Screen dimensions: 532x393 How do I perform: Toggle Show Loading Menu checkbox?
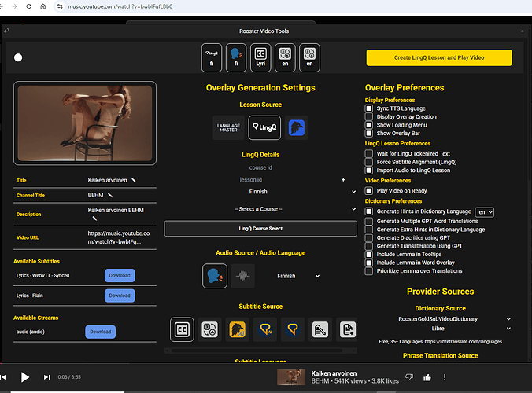(x=369, y=125)
